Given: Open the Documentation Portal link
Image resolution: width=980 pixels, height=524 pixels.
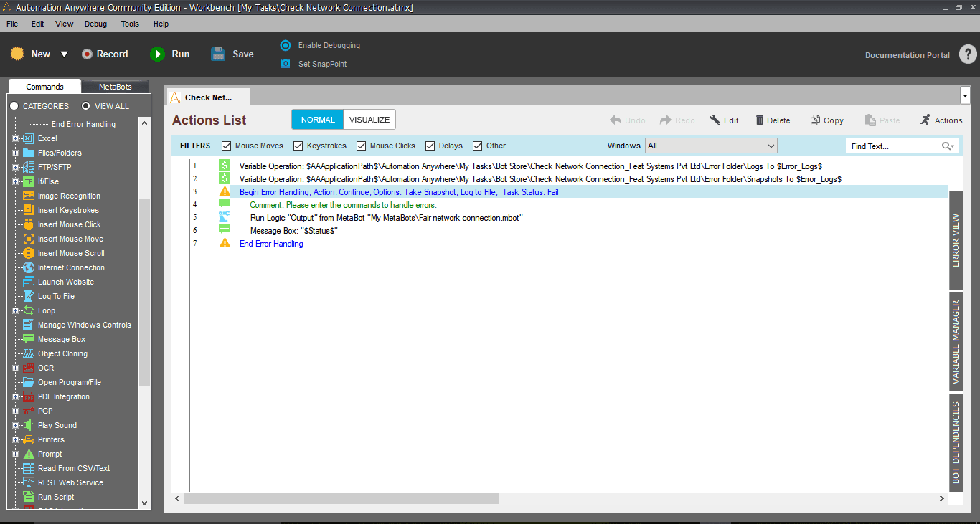Looking at the screenshot, I should tap(907, 55).
